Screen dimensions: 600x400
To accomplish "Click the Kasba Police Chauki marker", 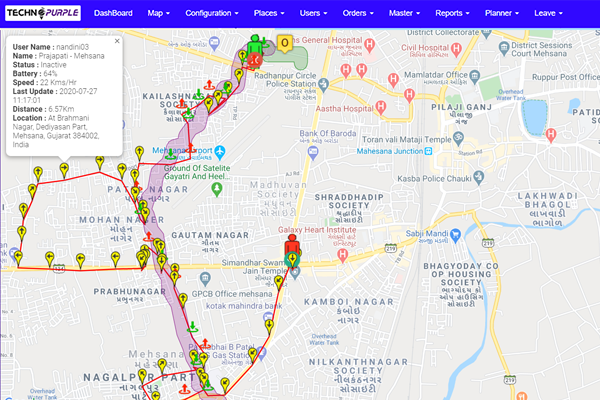I will coord(479,177).
